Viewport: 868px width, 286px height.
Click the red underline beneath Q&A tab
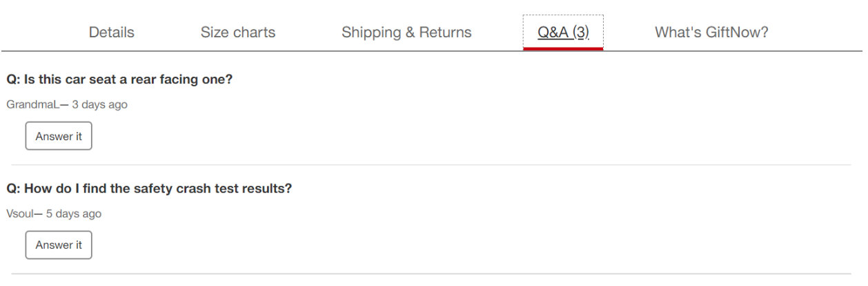point(563,49)
